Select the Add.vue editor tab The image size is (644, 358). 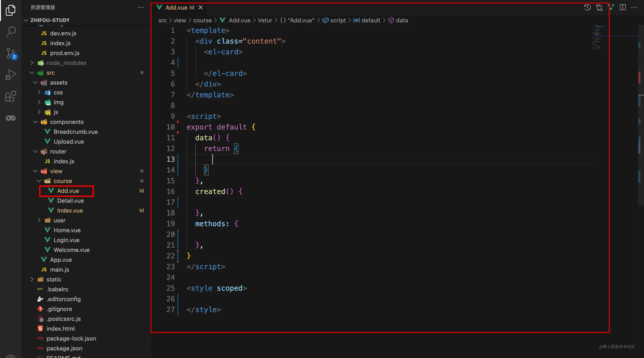[x=176, y=8]
